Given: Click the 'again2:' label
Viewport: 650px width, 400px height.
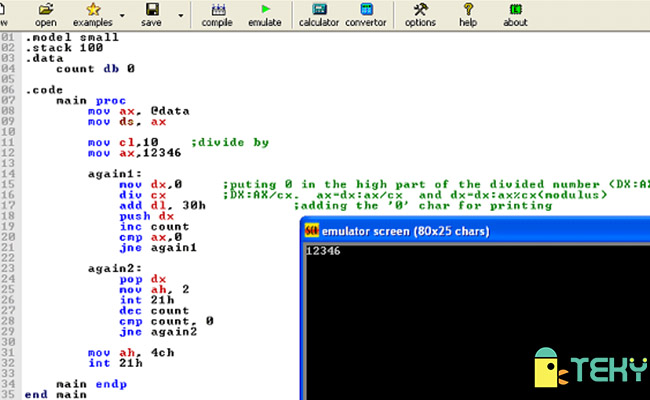Looking at the screenshot, I should (115, 269).
